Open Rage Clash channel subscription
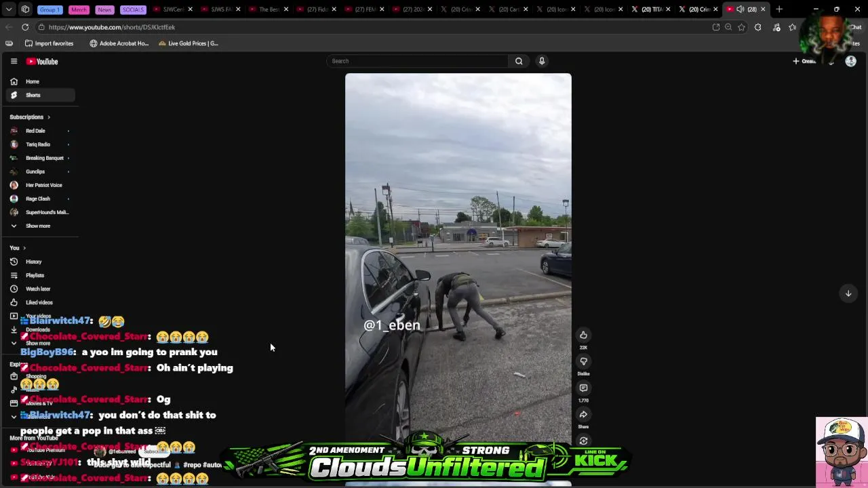The width and height of the screenshot is (868, 488). pyautogui.click(x=40, y=199)
